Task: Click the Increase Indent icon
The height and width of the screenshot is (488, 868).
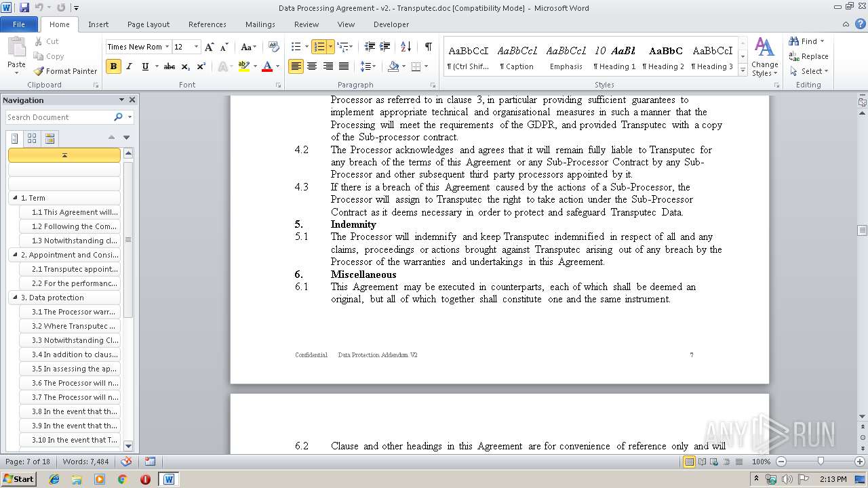Action: click(385, 47)
